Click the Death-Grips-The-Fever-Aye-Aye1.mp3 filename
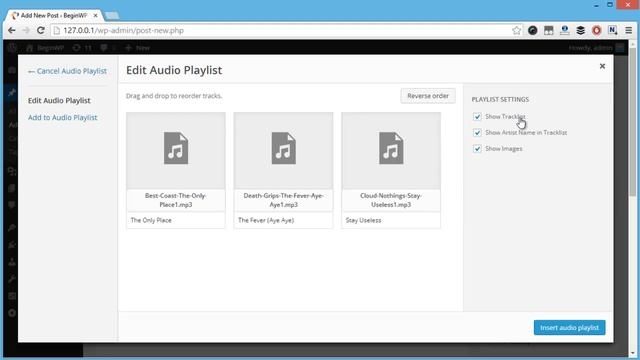Viewport: 640px width, 360px height. tap(283, 200)
